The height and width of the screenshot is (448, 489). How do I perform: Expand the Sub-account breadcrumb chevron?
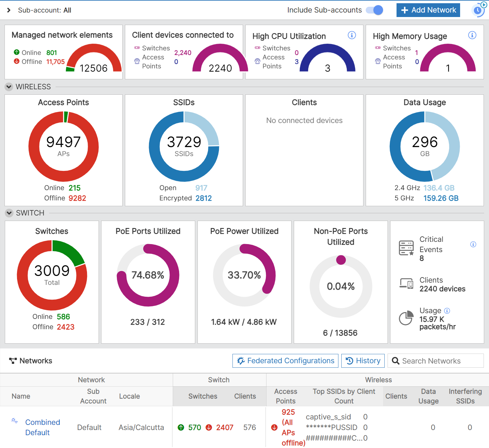point(8,10)
